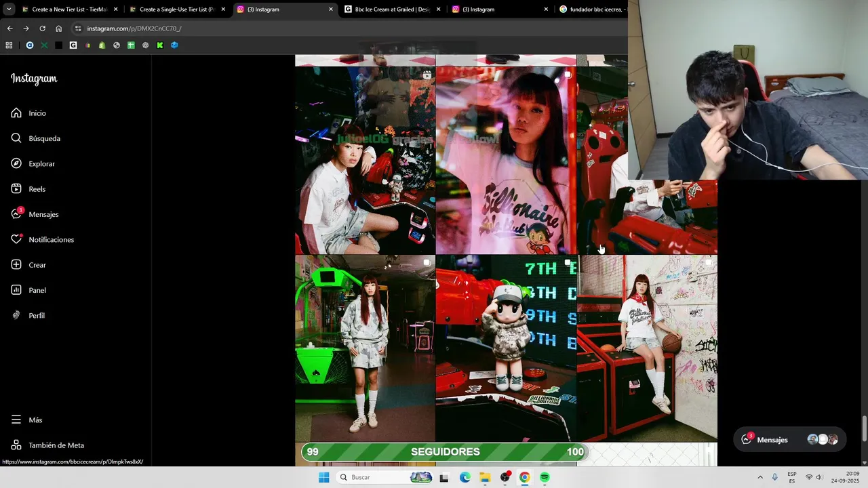Open the Mensajes icon with the badge

(x=17, y=213)
